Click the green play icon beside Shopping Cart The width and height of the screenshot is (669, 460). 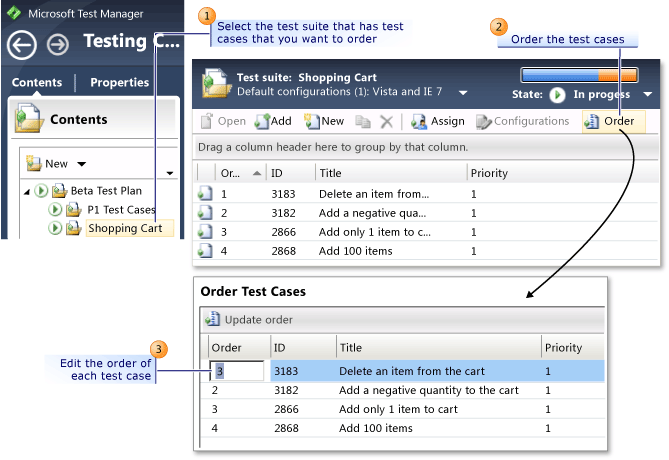[x=55, y=228]
